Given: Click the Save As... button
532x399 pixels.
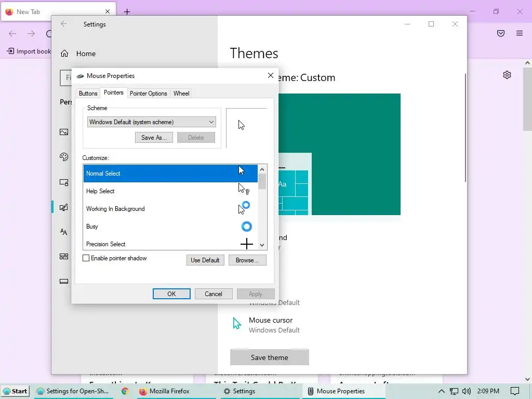Looking at the screenshot, I should pos(154,137).
